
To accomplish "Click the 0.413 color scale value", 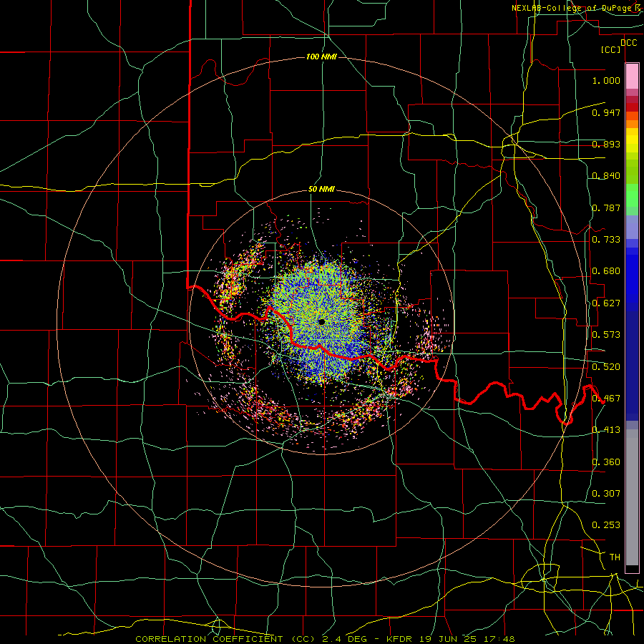I will pos(606,430).
